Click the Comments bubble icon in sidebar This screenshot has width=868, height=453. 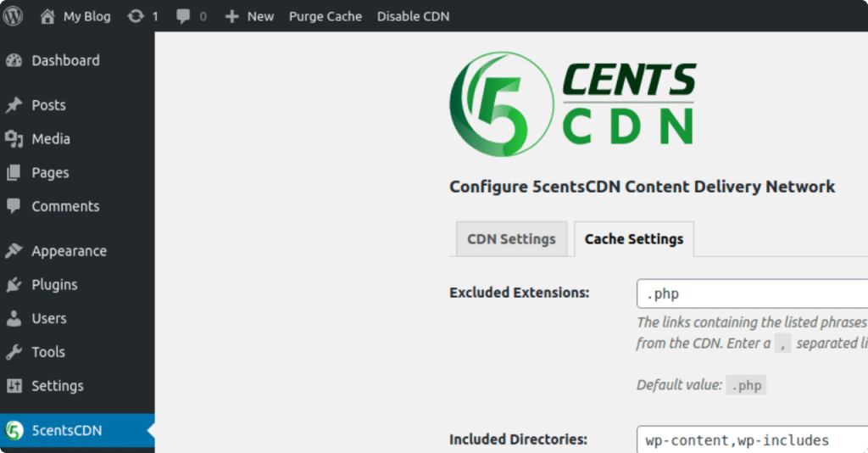coord(14,206)
